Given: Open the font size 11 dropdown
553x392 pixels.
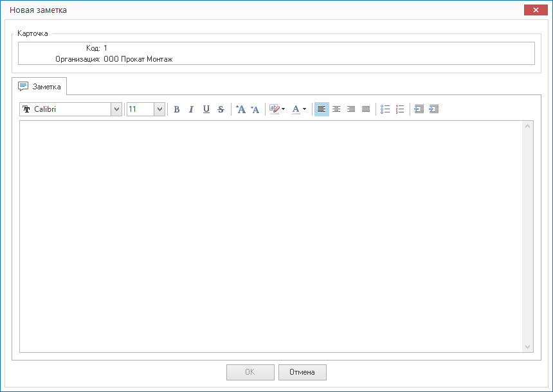Looking at the screenshot, I should tap(159, 109).
